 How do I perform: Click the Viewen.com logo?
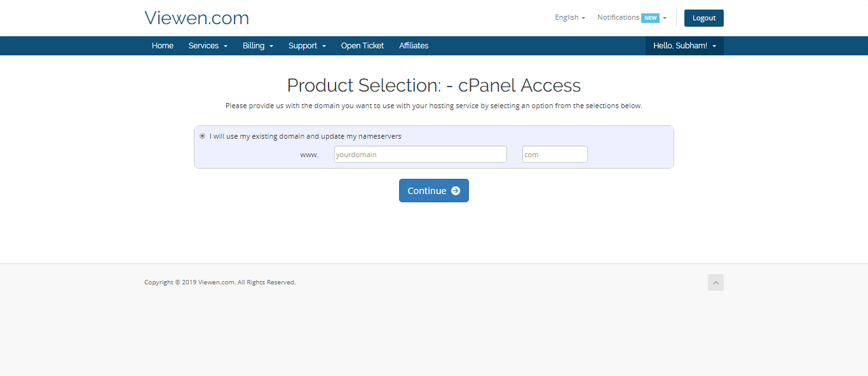[196, 18]
